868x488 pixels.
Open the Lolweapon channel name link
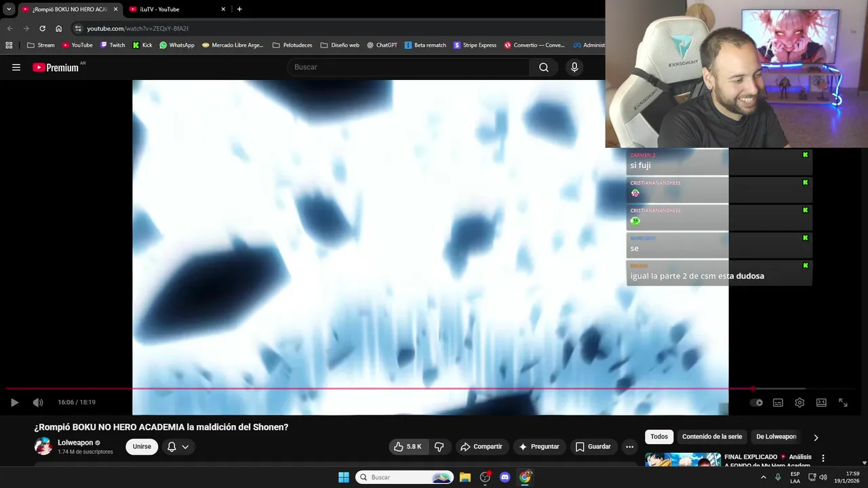75,443
